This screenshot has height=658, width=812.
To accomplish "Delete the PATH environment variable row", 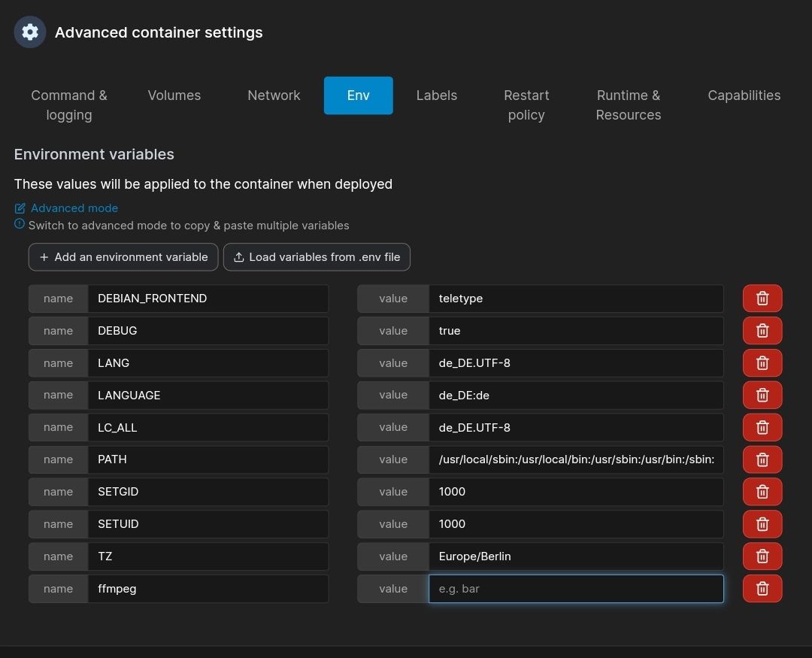I will 762,459.
